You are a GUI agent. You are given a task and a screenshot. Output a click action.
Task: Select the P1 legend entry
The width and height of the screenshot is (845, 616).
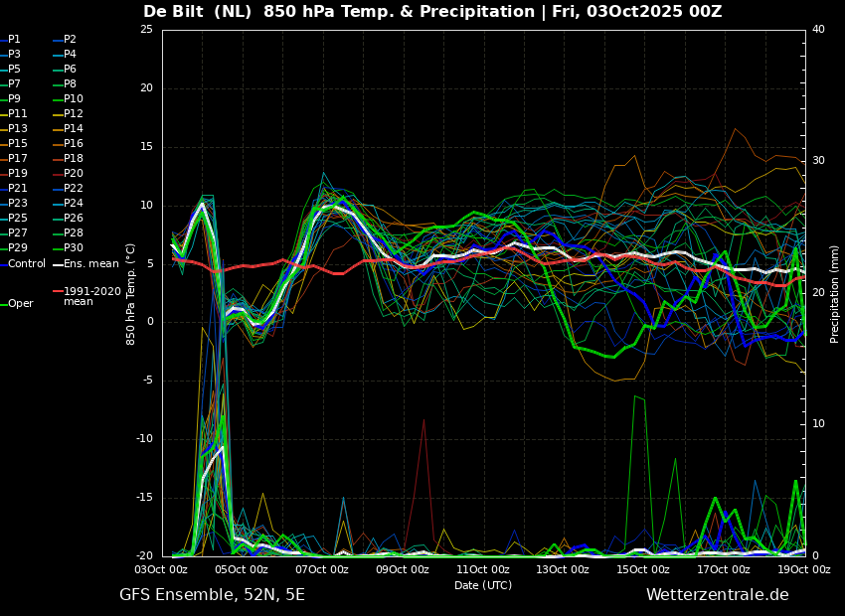coord(10,40)
